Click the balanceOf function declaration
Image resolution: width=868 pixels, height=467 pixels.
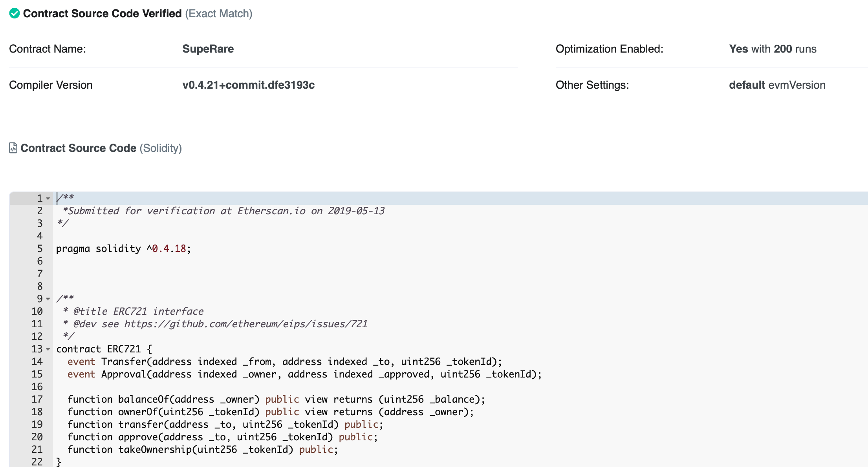(276, 400)
